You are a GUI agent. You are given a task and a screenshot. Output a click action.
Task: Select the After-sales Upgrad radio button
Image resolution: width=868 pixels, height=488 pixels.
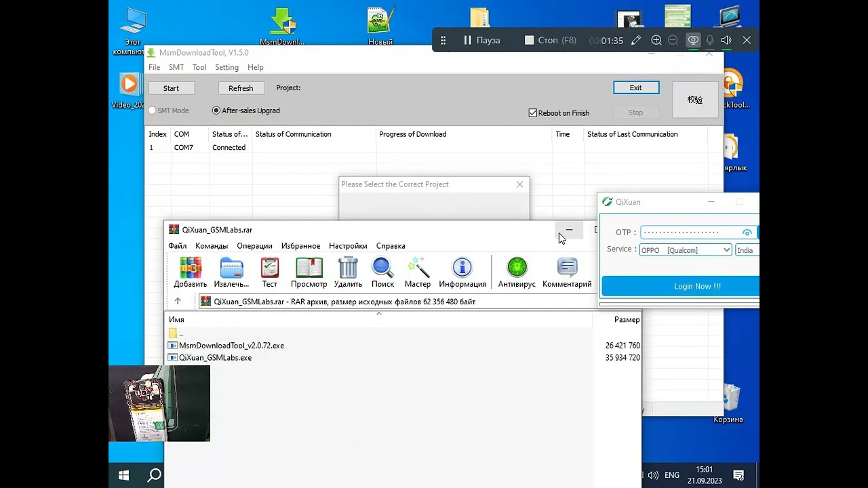[246, 110]
